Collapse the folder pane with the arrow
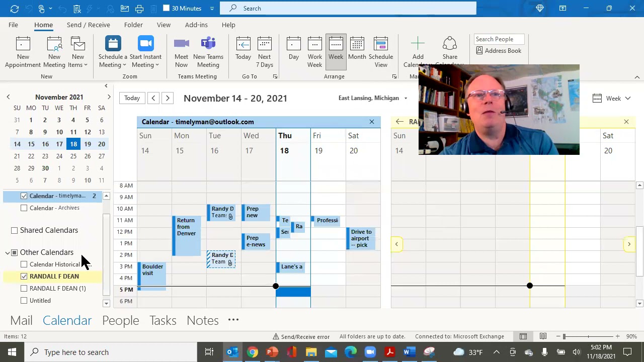644x362 pixels. [x=106, y=86]
